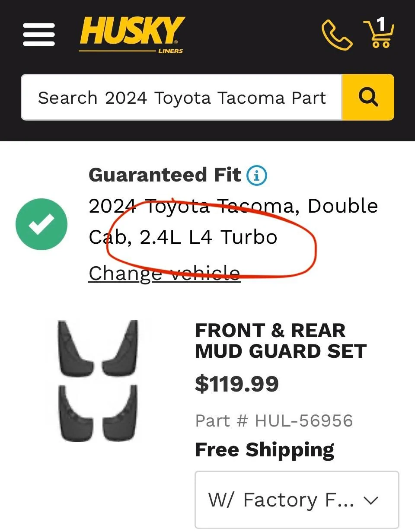
Task: Click the green fit checkmark icon
Action: click(41, 224)
